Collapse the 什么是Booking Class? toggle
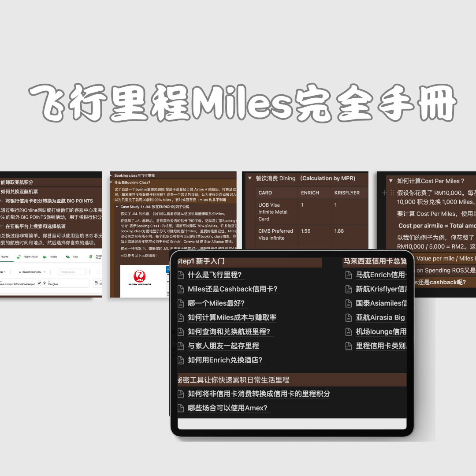Screen dimensions: 476x476 [x=111, y=182]
